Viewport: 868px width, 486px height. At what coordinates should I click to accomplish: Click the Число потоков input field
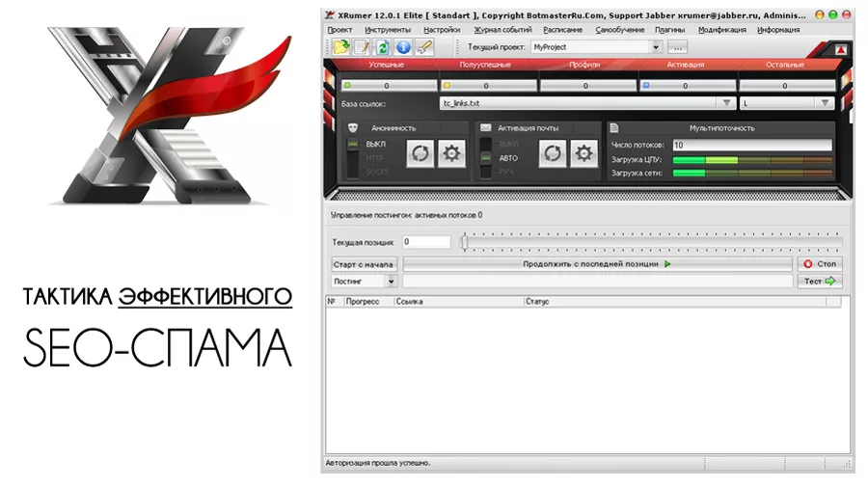click(752, 145)
